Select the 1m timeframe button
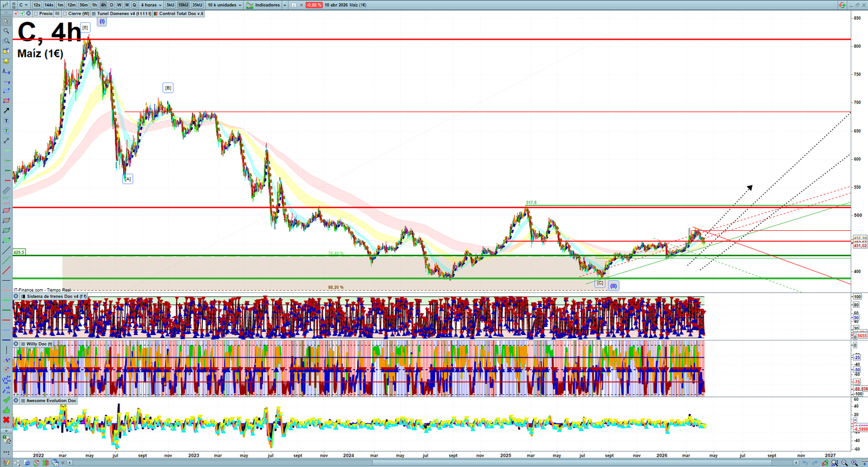This screenshot has width=868, height=467. click(60, 5)
